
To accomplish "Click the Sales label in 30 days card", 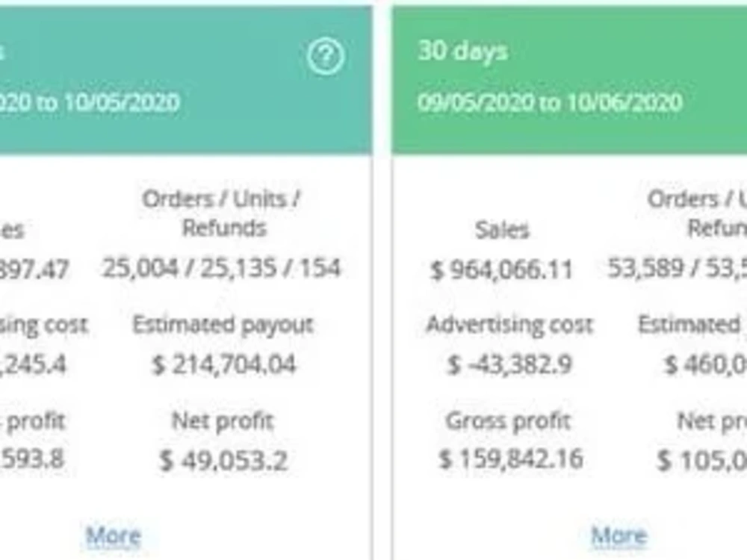I will coord(502,231).
